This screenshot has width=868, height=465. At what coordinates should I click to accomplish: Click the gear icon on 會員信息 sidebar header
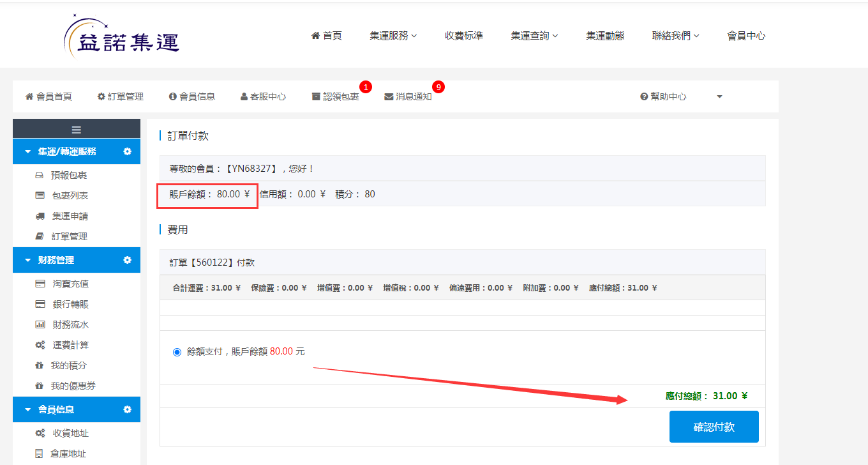pos(127,409)
